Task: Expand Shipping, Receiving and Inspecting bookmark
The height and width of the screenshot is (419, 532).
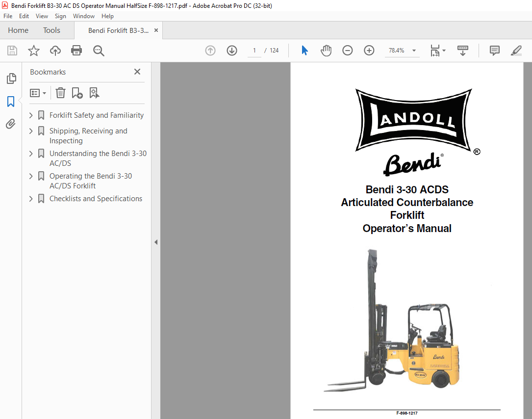Action: point(31,131)
